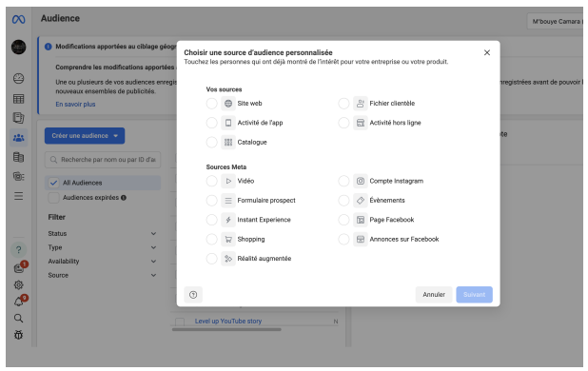Image resolution: width=588 pixels, height=371 pixels.
Task: Select the Site web radio option
Action: click(x=212, y=104)
